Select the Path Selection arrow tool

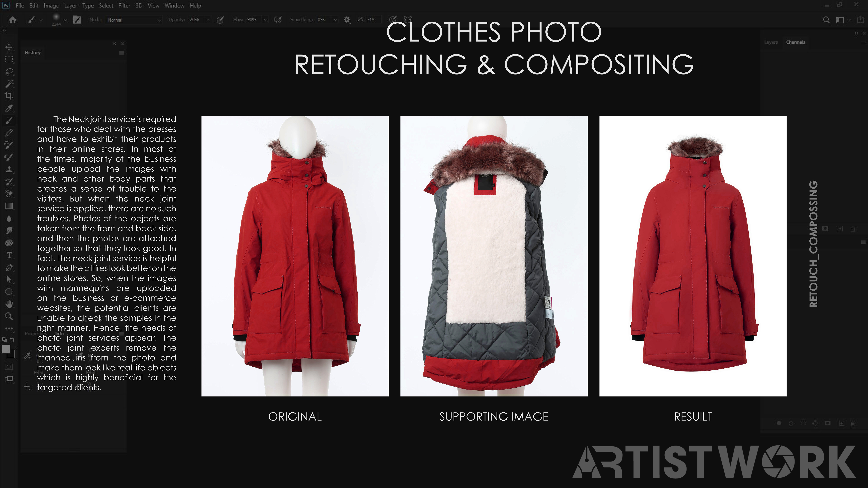click(x=9, y=279)
